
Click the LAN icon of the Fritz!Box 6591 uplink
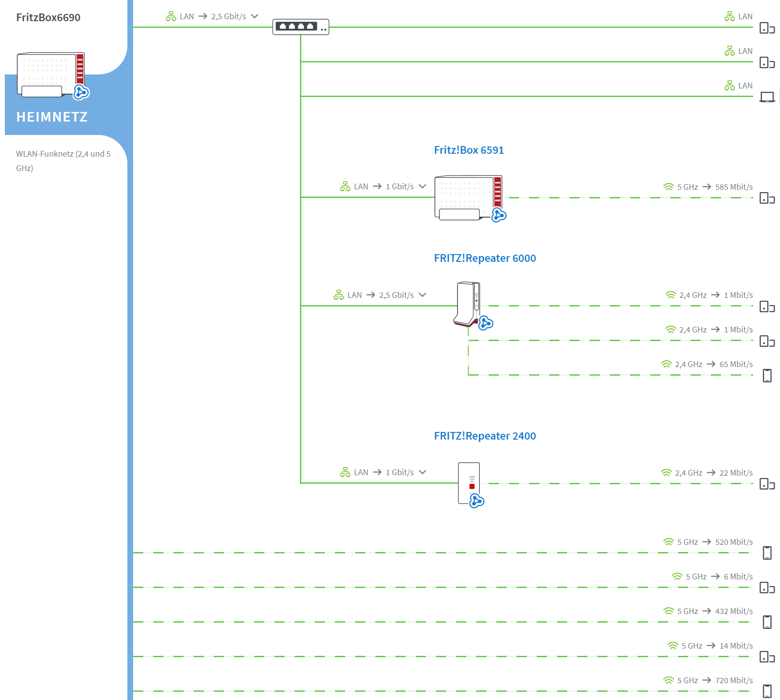click(x=345, y=186)
